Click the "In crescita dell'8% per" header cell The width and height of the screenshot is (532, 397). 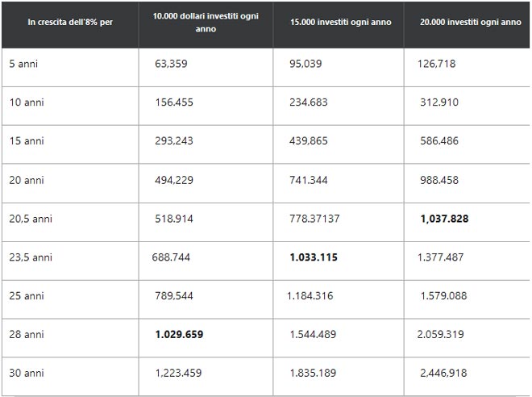[70, 23]
